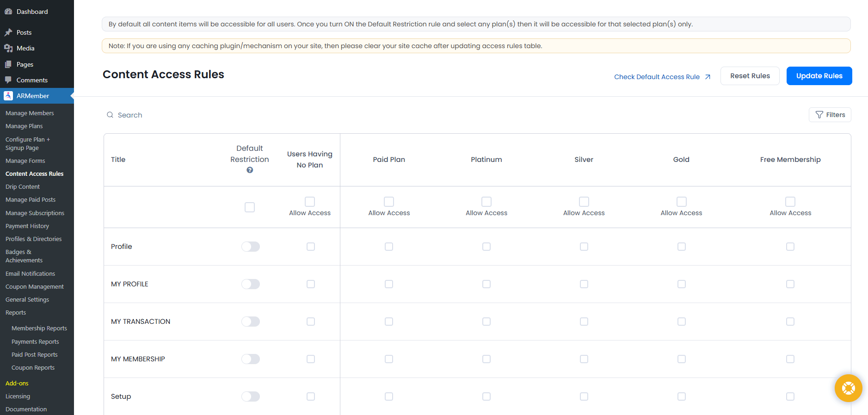Open the orange lifebuoy support widget
Screen dimensions: 868x415
tap(848, 388)
